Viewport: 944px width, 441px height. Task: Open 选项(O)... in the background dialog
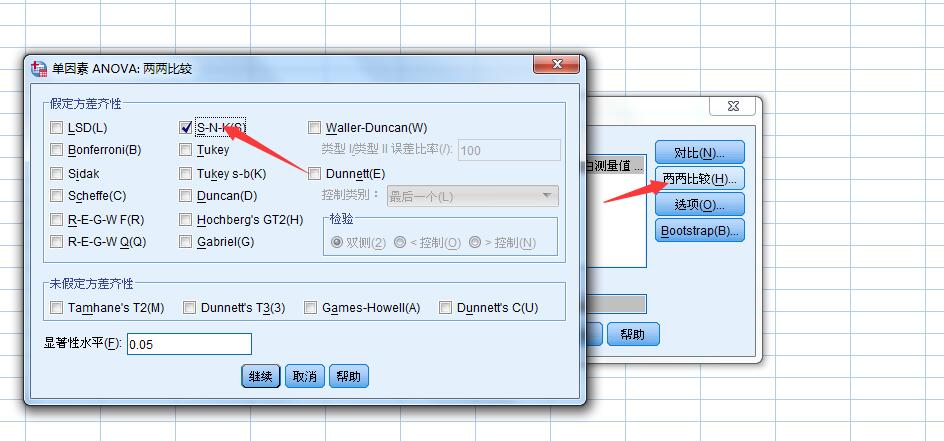(x=700, y=205)
